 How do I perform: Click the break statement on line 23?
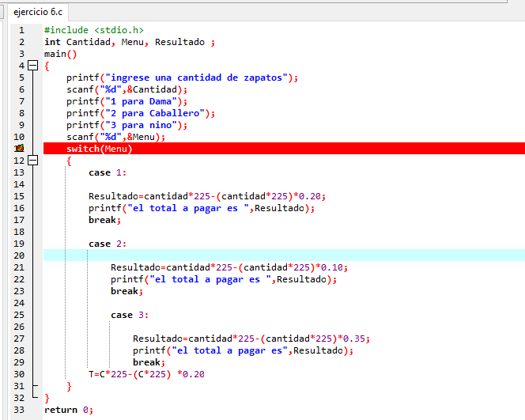click(x=127, y=291)
